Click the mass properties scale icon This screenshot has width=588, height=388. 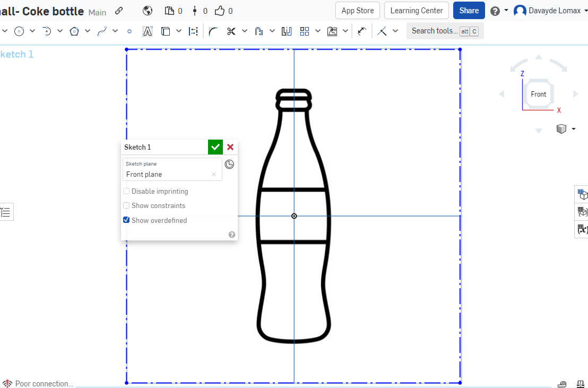582,384
